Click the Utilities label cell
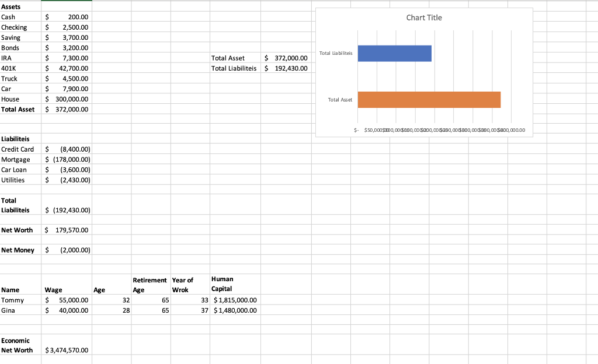Viewport: 598px width, 364px height. 20,180
